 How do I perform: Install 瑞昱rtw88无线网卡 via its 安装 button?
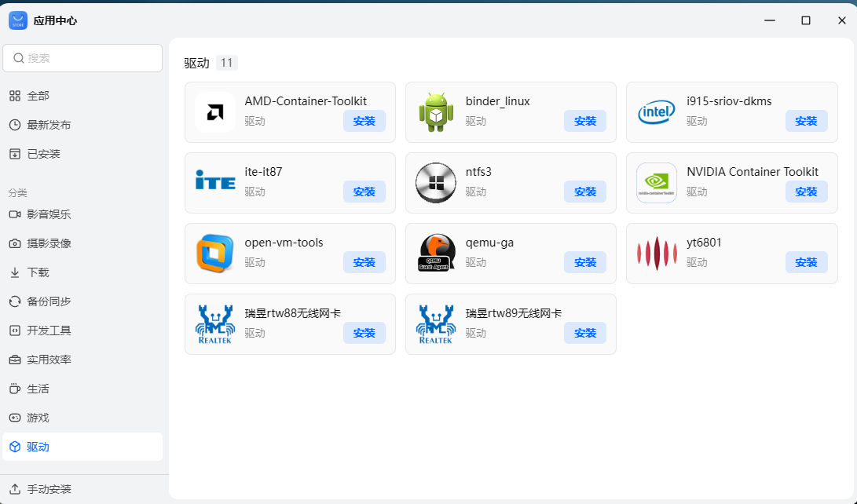(x=364, y=333)
